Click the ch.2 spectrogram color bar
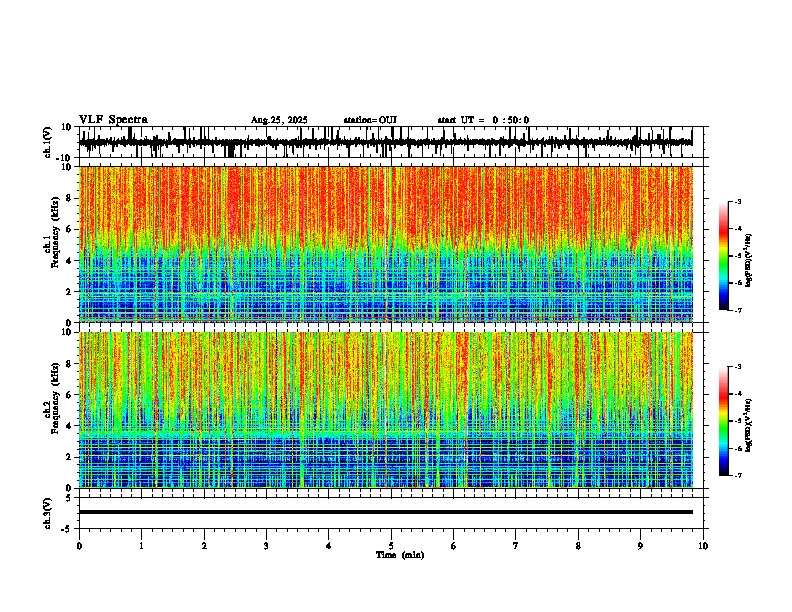This screenshot has height=612, width=792. (724, 421)
